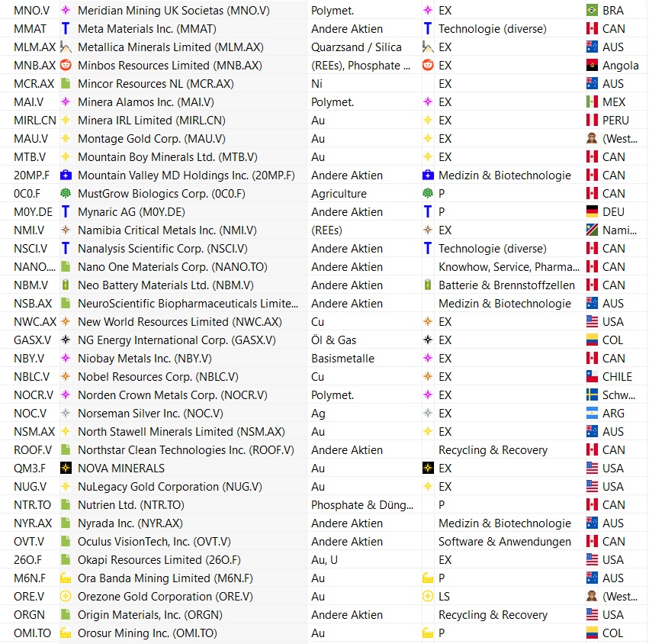This screenshot has height=644, width=649.
Task: Open NeuroScientific Biopharmaceuticals row name
Action: [188, 303]
